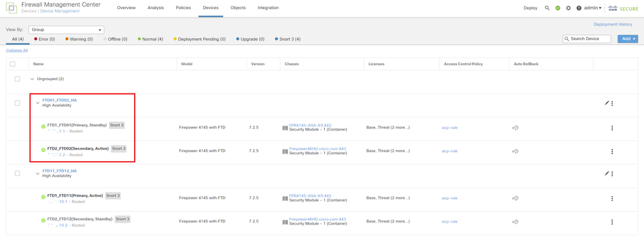This screenshot has height=238, width=644.
Task: Open the View By Group dropdown
Action: (x=66, y=30)
